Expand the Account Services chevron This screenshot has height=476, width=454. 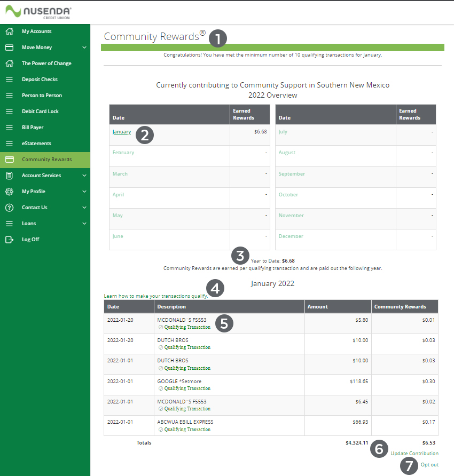[x=84, y=176]
